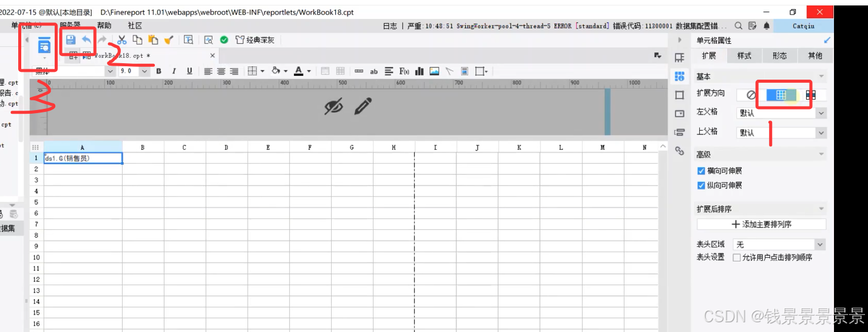The width and height of the screenshot is (868, 332).
Task: Align text left
Action: [208, 71]
